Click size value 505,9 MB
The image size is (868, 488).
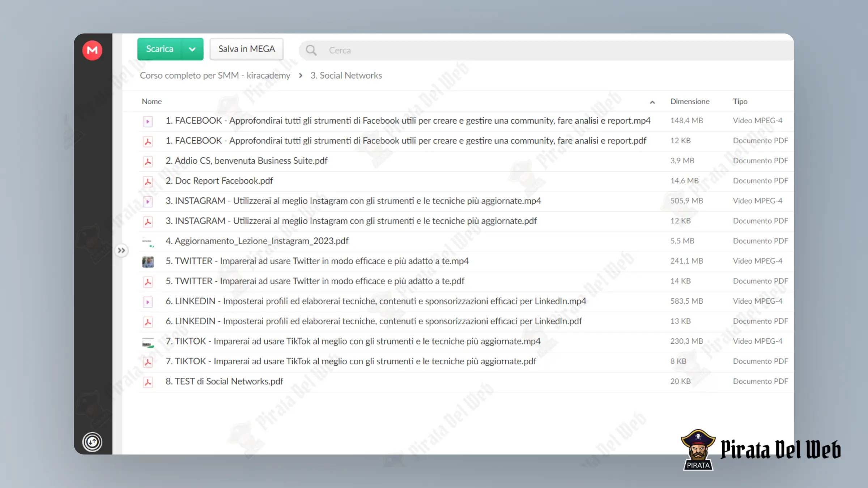pos(686,201)
